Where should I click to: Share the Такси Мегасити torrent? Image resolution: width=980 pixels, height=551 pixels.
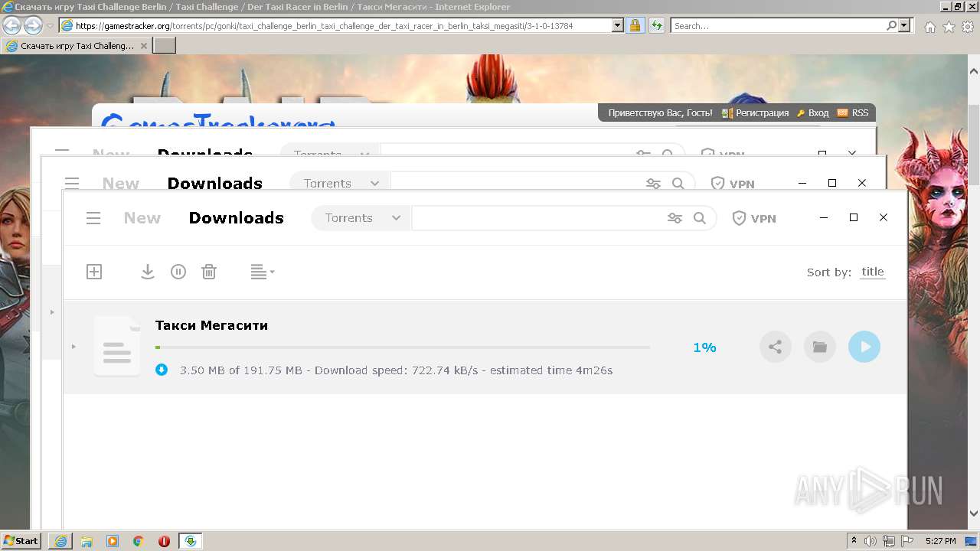776,347
